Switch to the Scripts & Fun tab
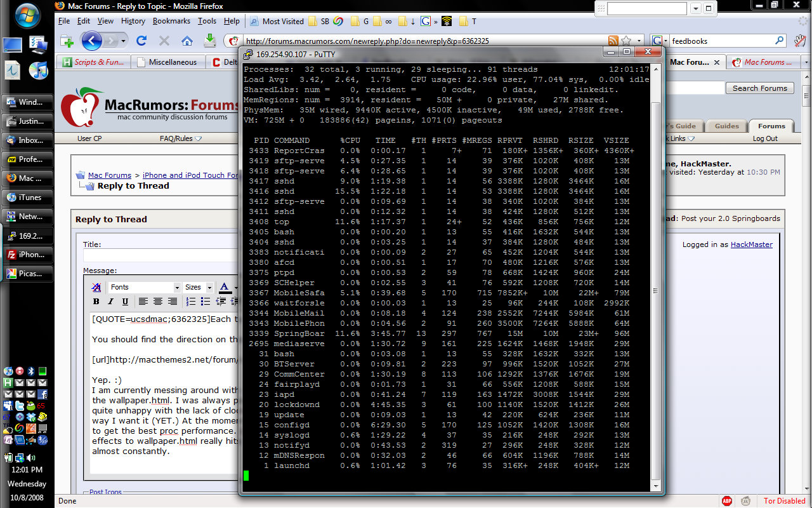This screenshot has height=508, width=812. coord(93,62)
